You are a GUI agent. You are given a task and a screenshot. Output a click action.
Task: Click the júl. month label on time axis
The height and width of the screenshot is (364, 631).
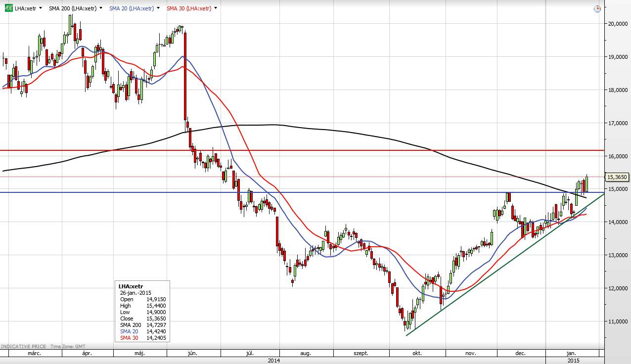coord(250,353)
